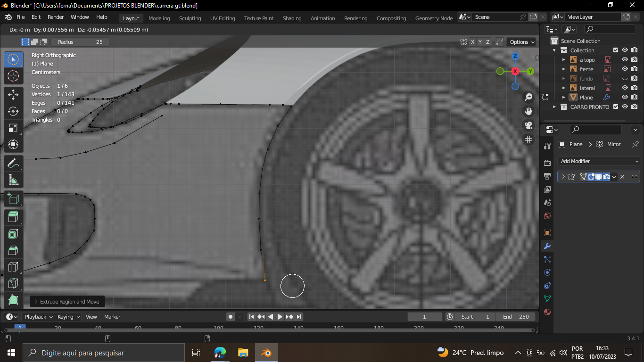
Task: Toggle X axis mirror button
Action: (x=472, y=42)
